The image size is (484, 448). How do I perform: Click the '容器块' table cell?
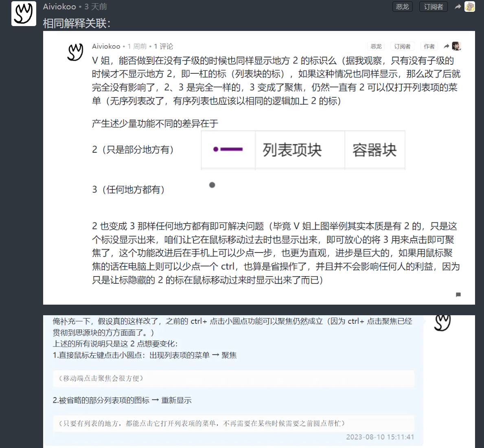click(375, 149)
